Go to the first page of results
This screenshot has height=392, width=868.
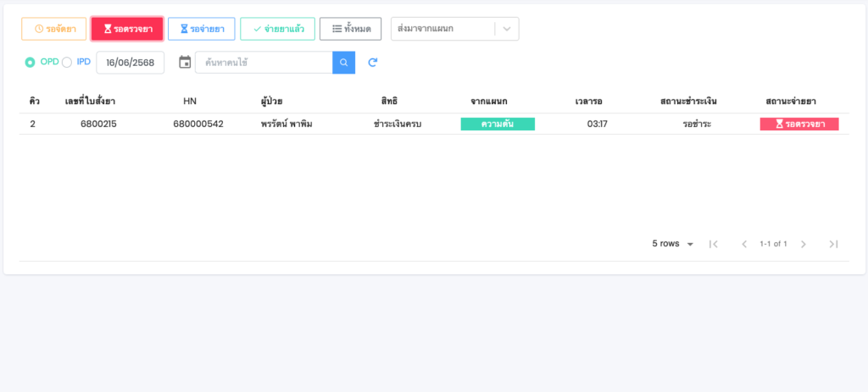(x=714, y=244)
